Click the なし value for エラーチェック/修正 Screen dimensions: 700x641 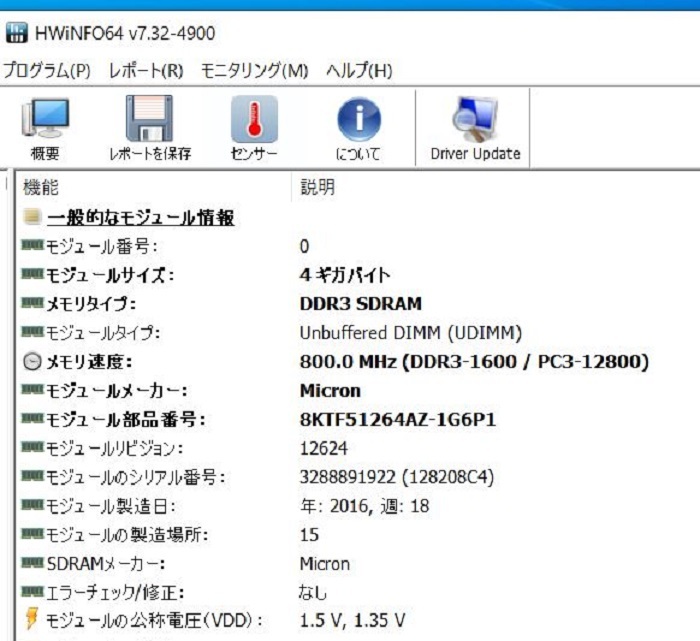312,593
